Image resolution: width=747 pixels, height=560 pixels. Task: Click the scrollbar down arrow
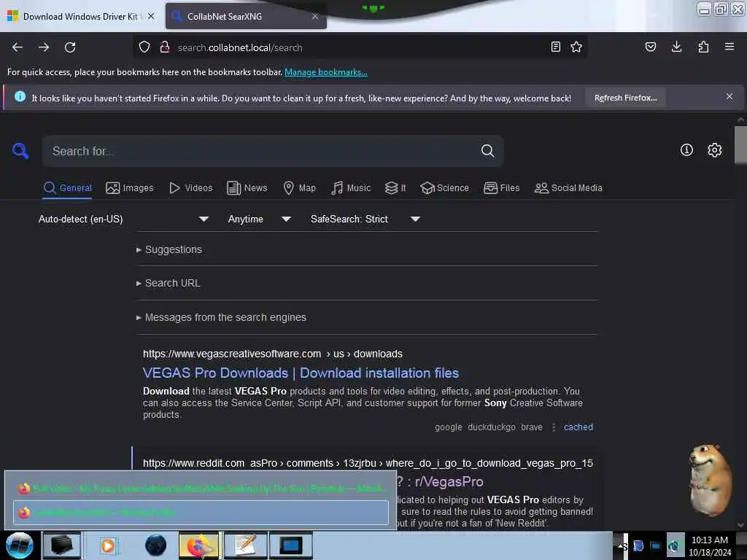coord(740,525)
